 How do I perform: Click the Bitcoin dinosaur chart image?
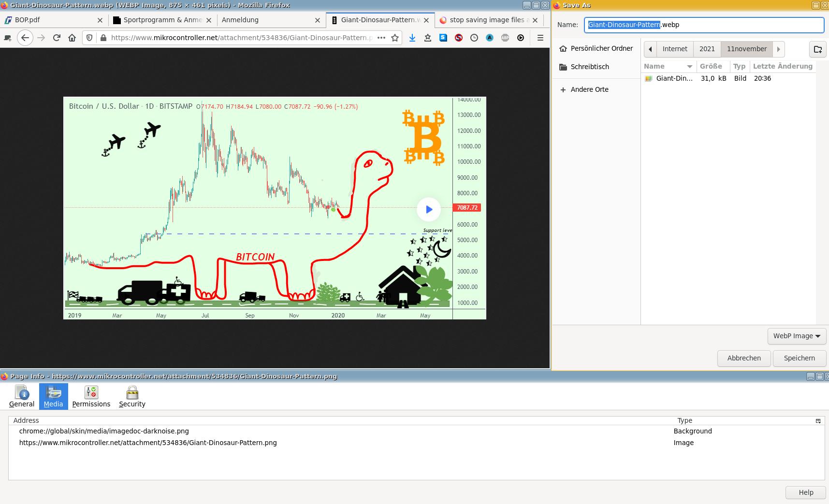coord(275,208)
